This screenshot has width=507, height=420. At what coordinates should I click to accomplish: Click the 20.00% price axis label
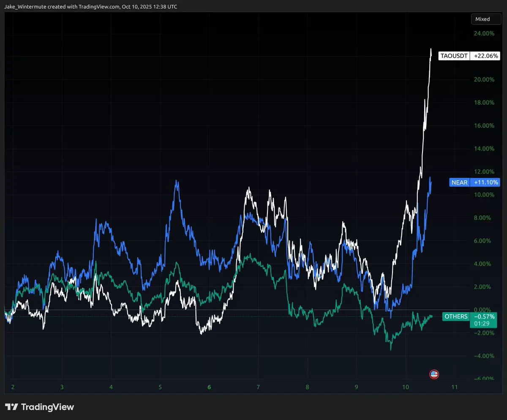pos(483,79)
